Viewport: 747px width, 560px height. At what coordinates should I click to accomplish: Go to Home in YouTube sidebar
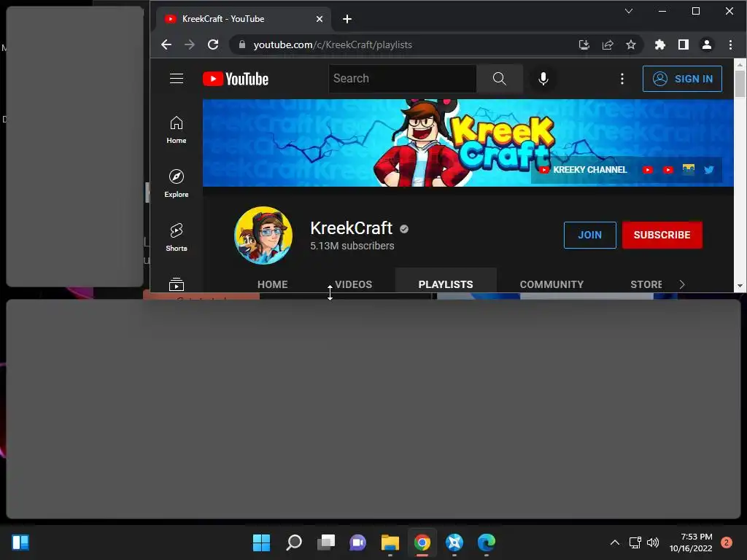[x=177, y=130]
